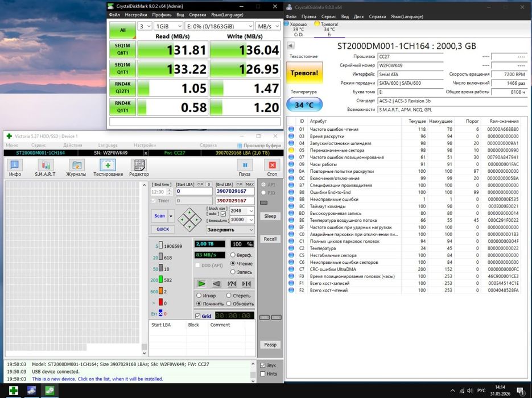Click the CrystalDiskMark taskbar icon

pyautogui.click(x=50, y=390)
